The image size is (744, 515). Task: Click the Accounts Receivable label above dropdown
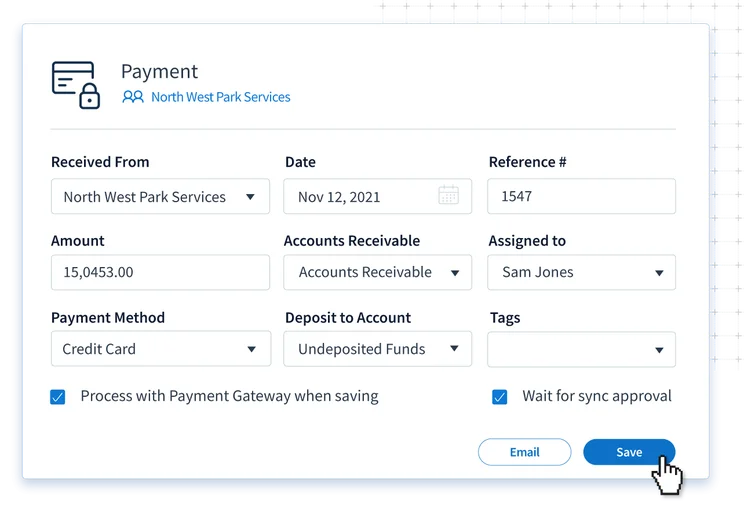352,241
